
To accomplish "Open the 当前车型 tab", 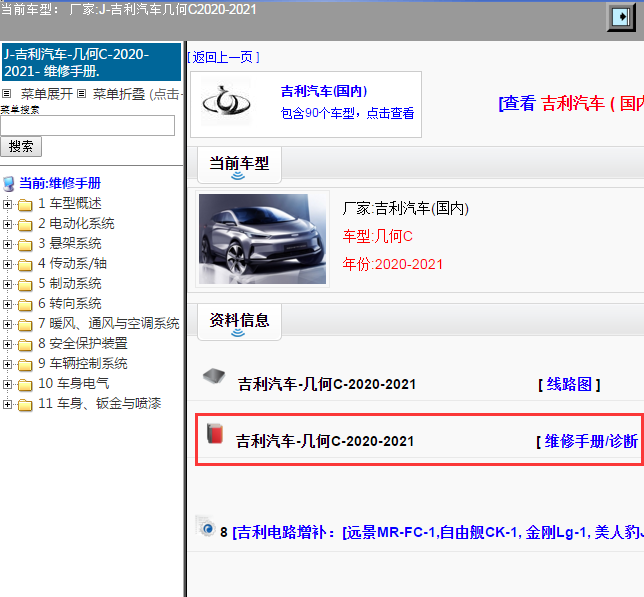I will point(239,165).
